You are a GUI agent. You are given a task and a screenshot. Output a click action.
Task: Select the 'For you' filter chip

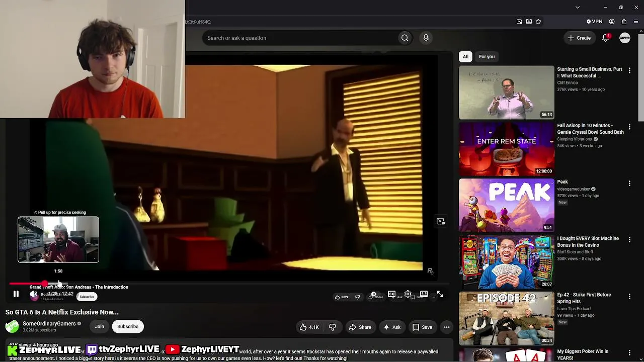click(487, 57)
